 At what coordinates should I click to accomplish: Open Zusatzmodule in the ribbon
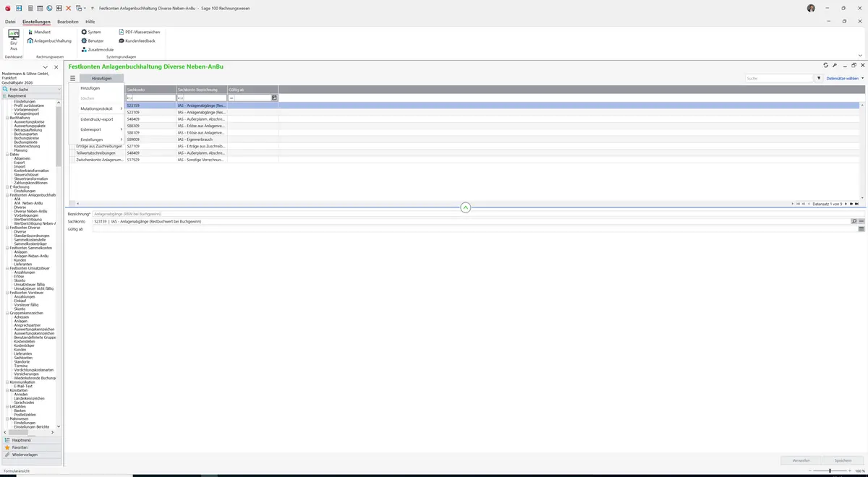tap(97, 49)
